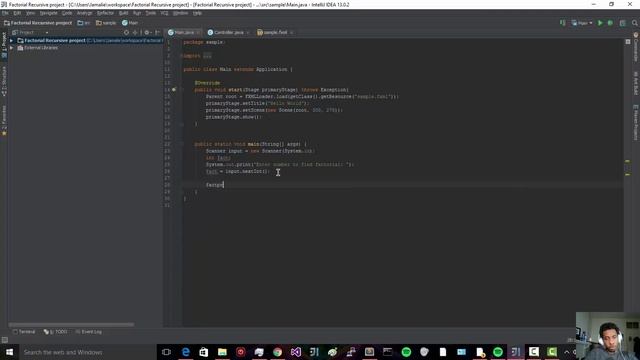Open Google Chrome from the taskbar
640x360 pixels.
coord(278,352)
